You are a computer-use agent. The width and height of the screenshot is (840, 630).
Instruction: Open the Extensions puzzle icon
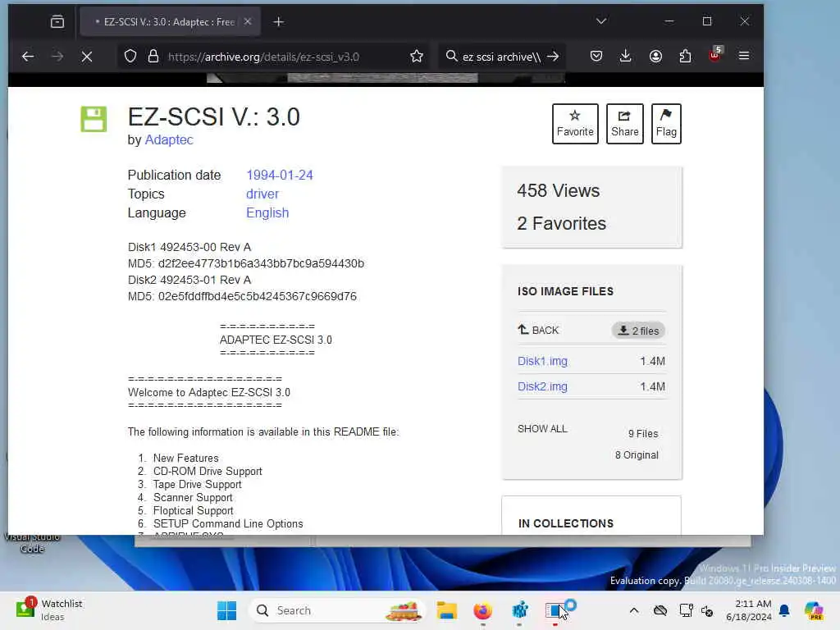pyautogui.click(x=685, y=56)
